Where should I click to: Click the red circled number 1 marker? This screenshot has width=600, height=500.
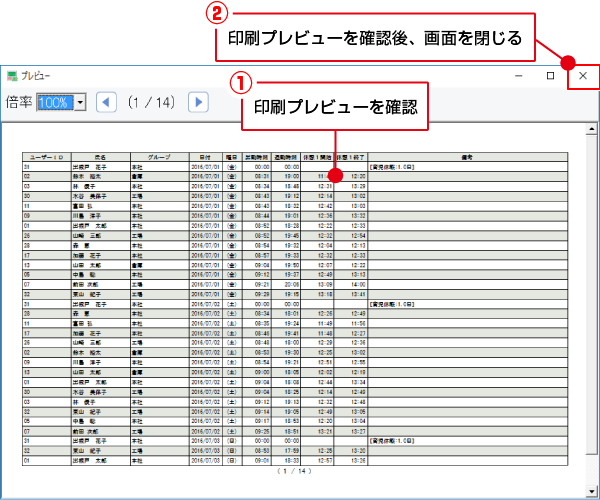click(x=238, y=83)
